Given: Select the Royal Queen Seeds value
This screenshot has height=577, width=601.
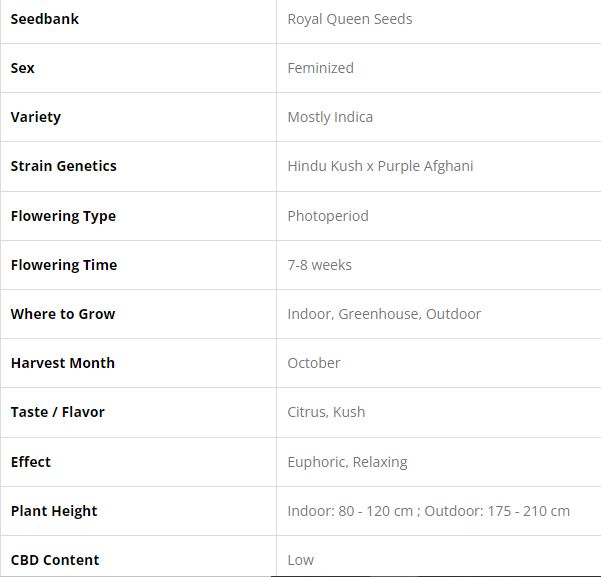Looking at the screenshot, I should [349, 19].
